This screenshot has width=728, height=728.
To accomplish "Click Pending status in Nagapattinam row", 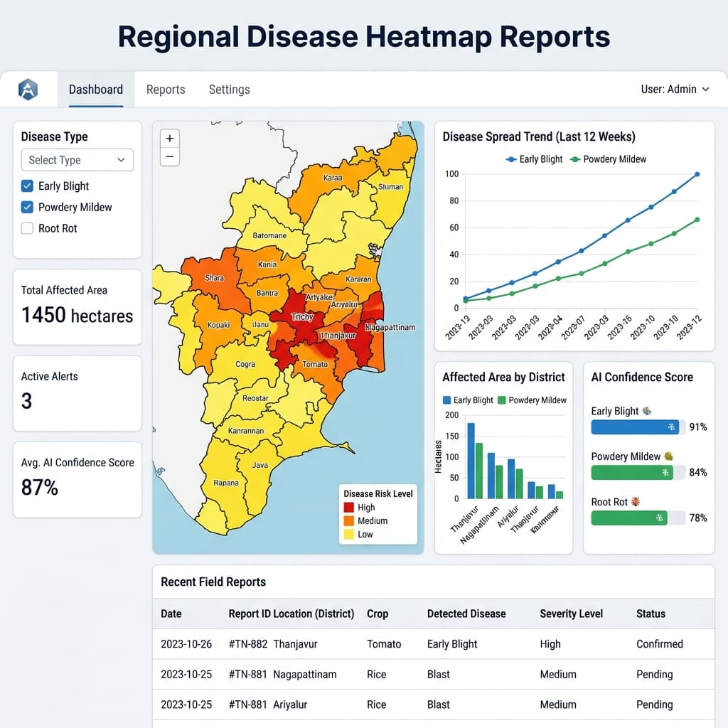I will click(654, 674).
